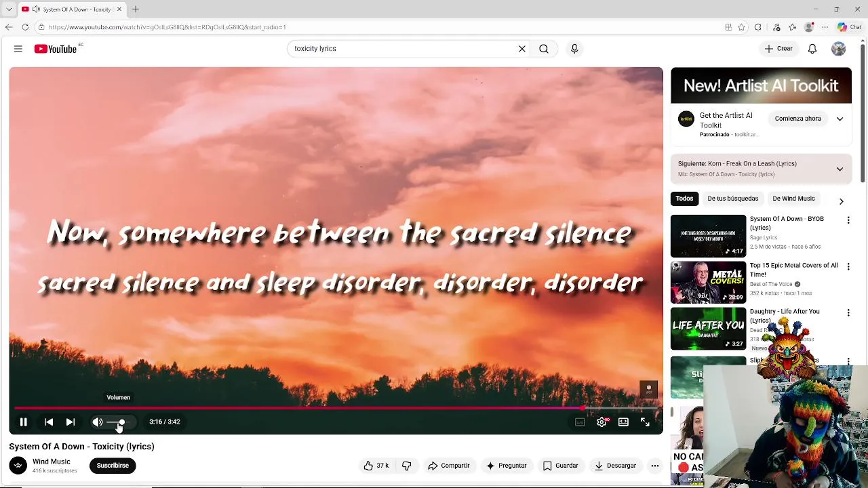The width and height of the screenshot is (868, 488).
Task: Open Daughtry Life After You thumbnail
Action: tap(708, 329)
